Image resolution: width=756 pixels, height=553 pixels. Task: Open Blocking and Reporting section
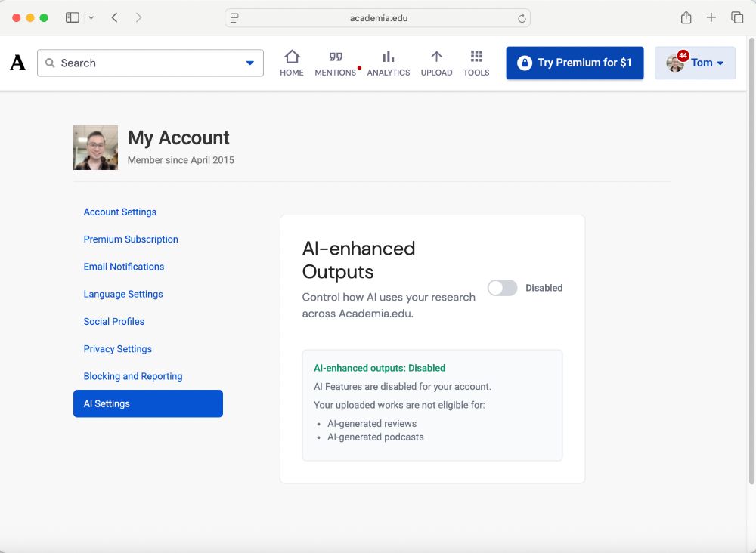[x=133, y=377]
